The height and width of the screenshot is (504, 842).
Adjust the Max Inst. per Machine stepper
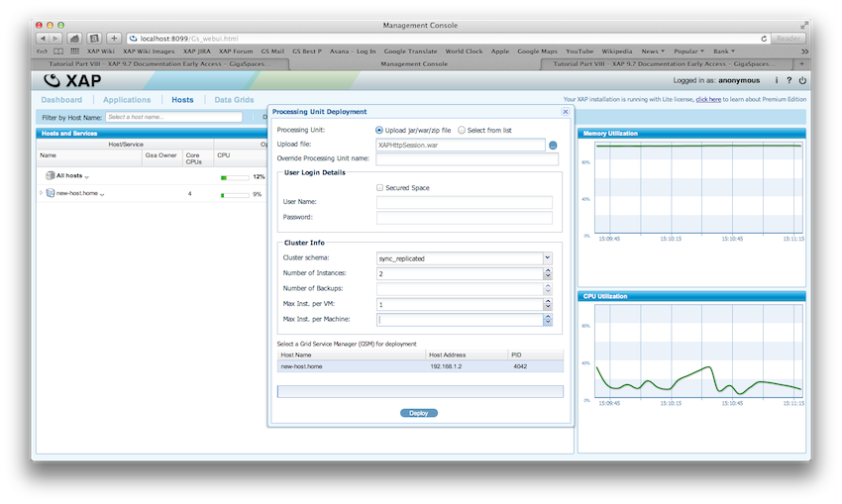point(548,320)
